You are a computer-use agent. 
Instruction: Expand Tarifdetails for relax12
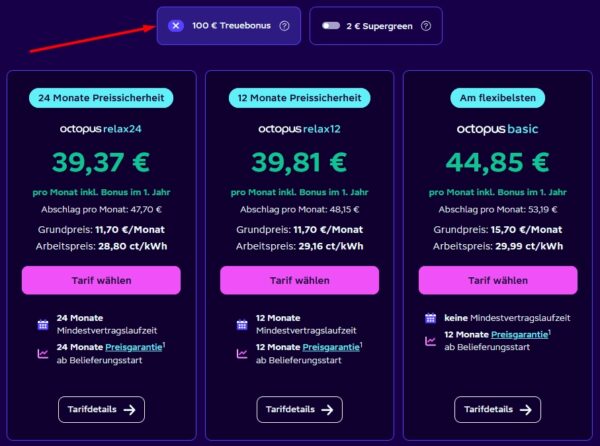point(299,409)
